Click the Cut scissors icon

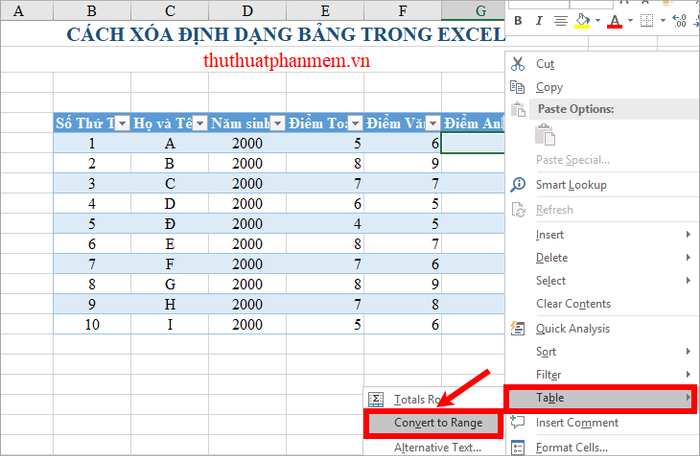(518, 63)
